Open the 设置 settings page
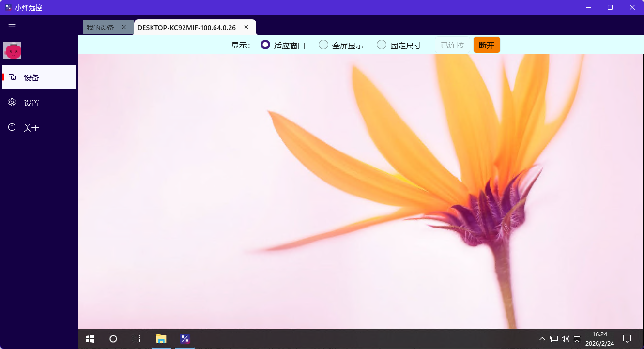This screenshot has width=644, height=349. pos(39,103)
